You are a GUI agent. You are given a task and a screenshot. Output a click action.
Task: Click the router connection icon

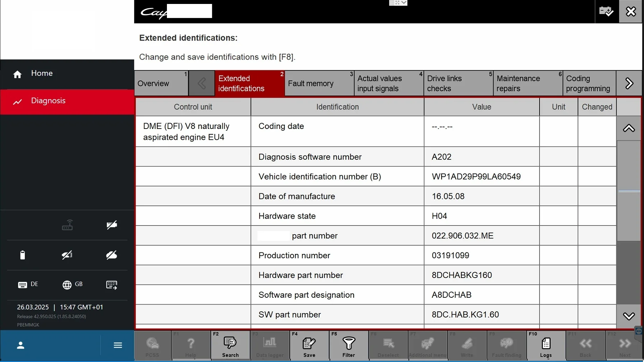67,225
